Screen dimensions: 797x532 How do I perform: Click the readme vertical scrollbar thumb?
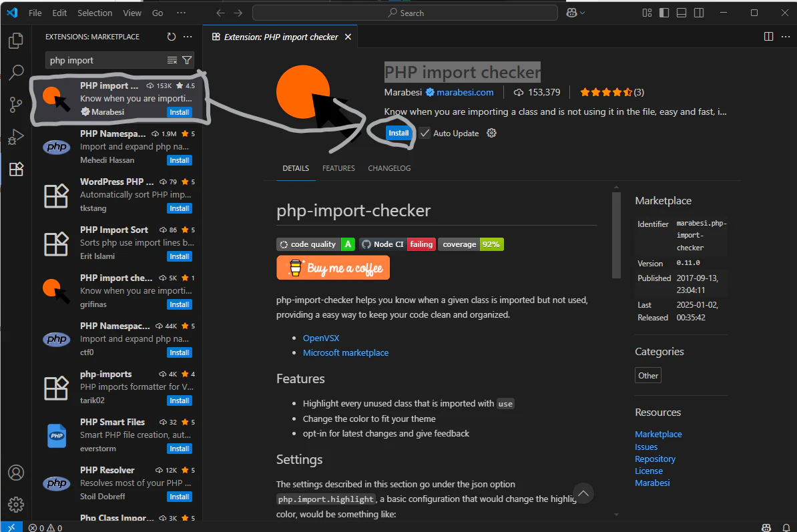(x=616, y=235)
